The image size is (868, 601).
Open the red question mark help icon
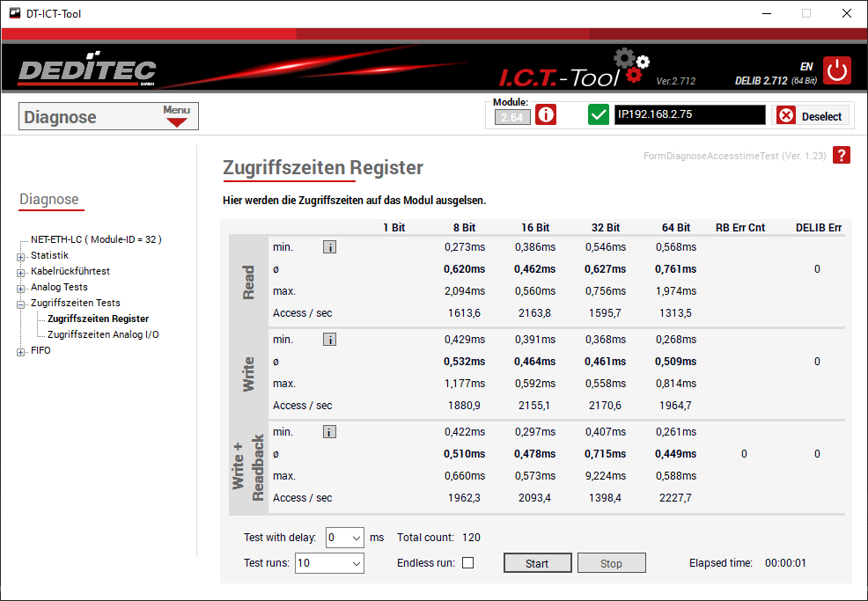842,156
